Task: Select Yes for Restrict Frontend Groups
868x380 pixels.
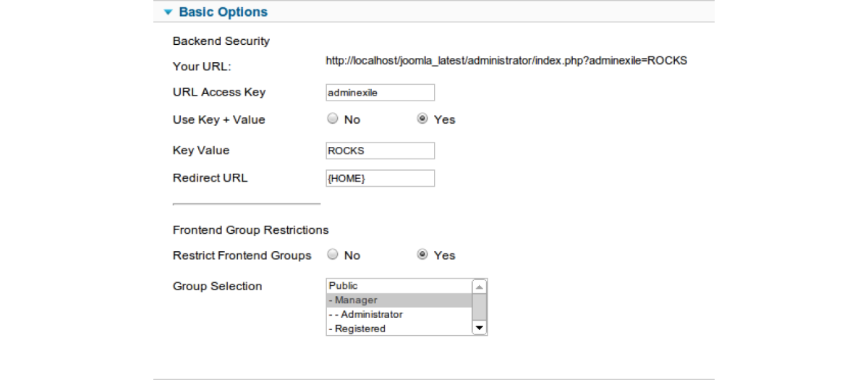Action: click(422, 255)
